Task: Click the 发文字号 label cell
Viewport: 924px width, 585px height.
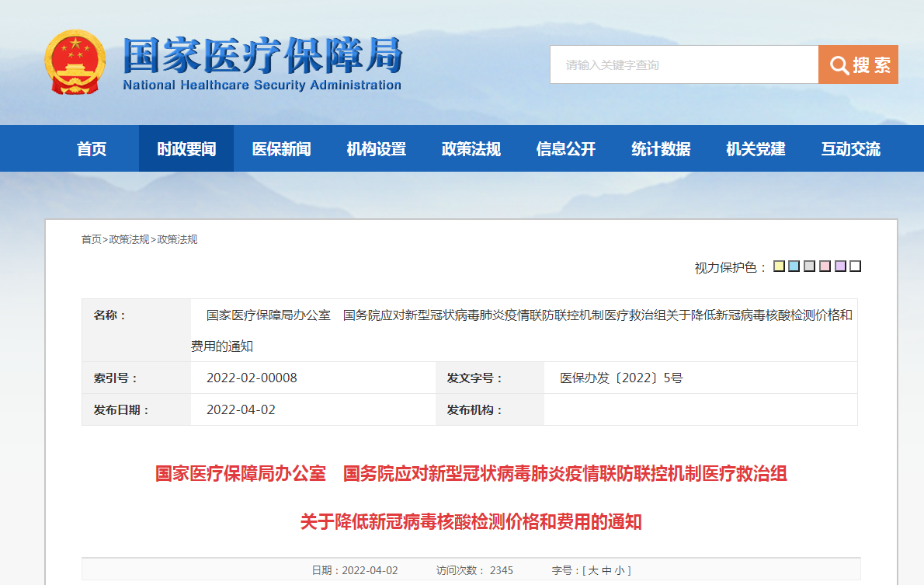Action: (490, 378)
